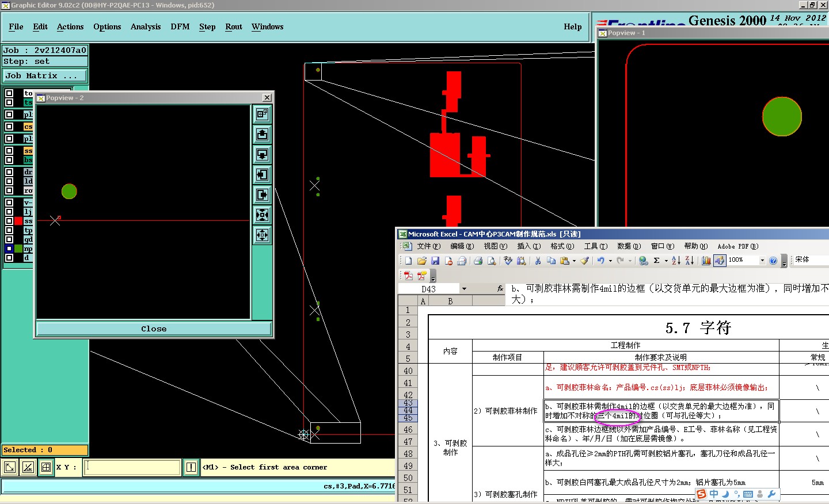
Task: Open the Analysis menu
Action: pyautogui.click(x=145, y=27)
